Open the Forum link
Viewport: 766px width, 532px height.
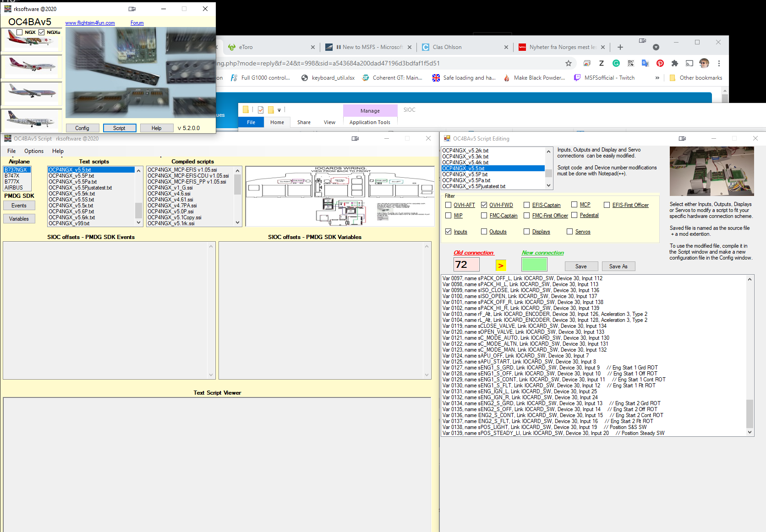tap(137, 22)
